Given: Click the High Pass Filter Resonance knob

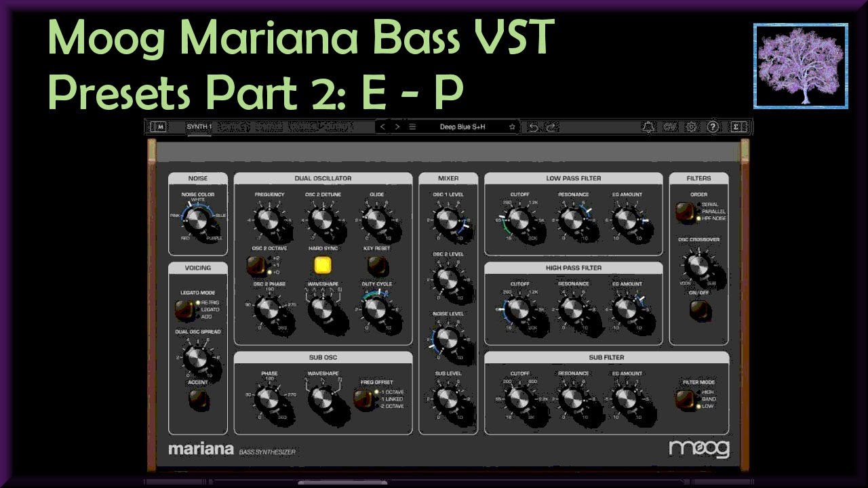Looking at the screenshot, I should click(573, 309).
